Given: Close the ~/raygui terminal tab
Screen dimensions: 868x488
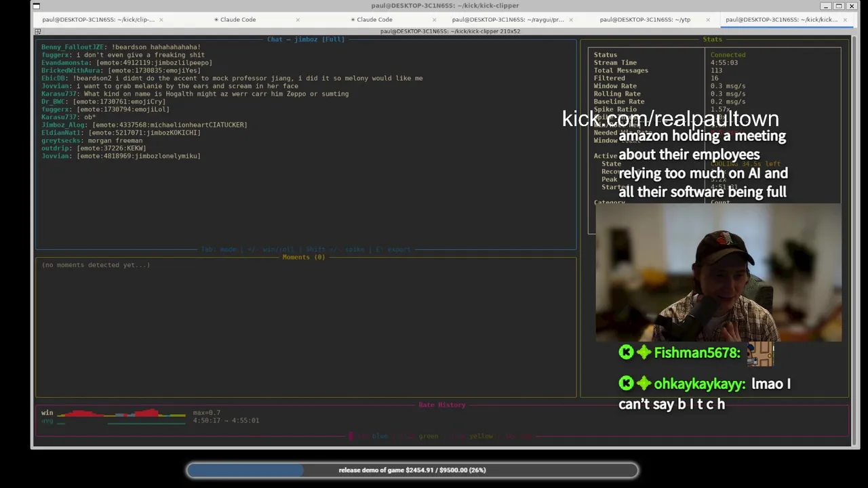Looking at the screenshot, I should pos(571,20).
